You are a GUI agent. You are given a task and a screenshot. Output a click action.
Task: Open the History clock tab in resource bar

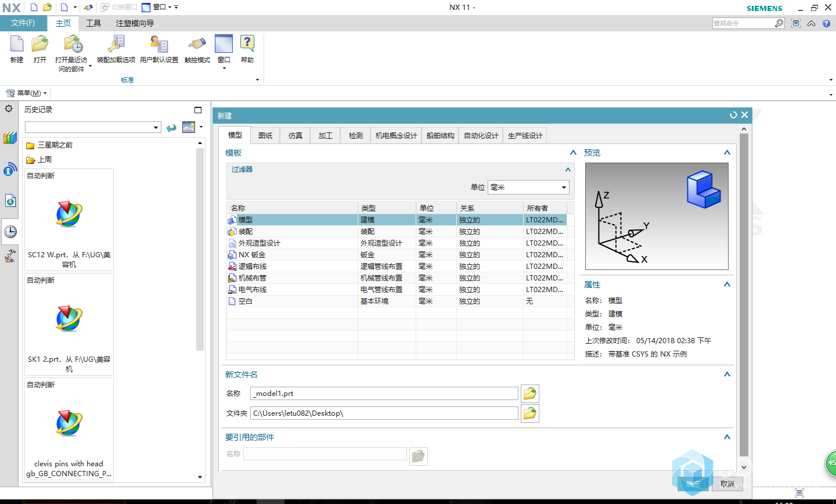tap(10, 232)
